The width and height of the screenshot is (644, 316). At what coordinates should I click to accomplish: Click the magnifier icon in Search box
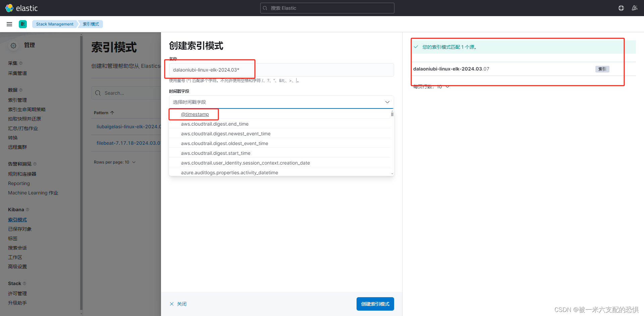tap(98, 93)
